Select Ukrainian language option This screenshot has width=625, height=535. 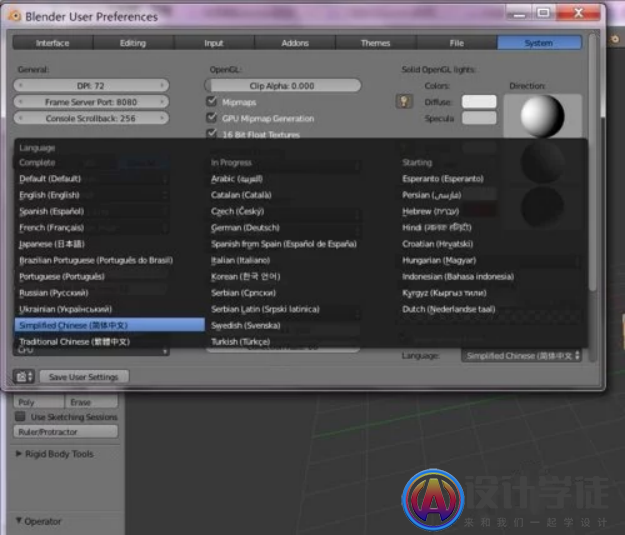coord(110,309)
